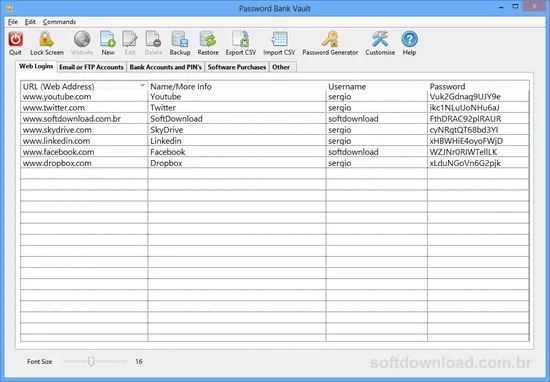Click Export CSV toolbar icon
Viewport: 550px width, 382px height.
(x=241, y=39)
